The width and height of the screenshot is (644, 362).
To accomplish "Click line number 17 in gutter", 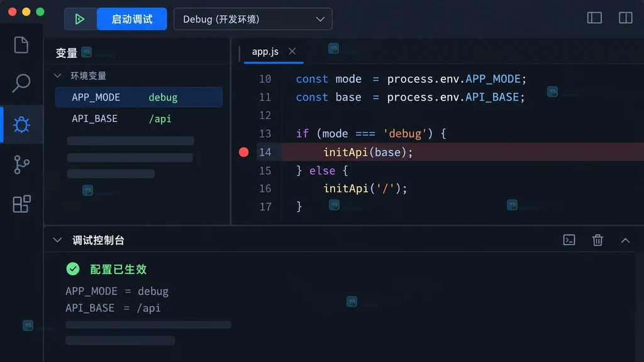I will tap(265, 206).
